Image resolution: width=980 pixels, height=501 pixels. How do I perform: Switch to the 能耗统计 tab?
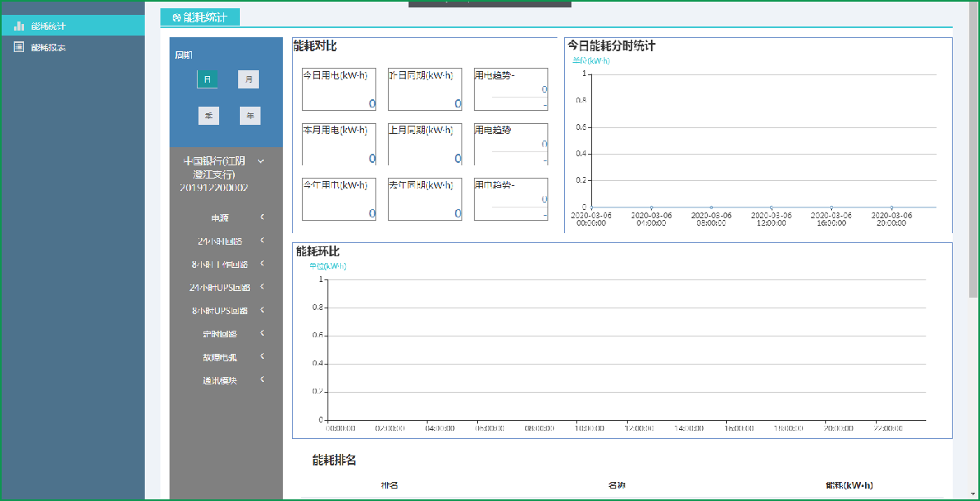click(x=200, y=17)
